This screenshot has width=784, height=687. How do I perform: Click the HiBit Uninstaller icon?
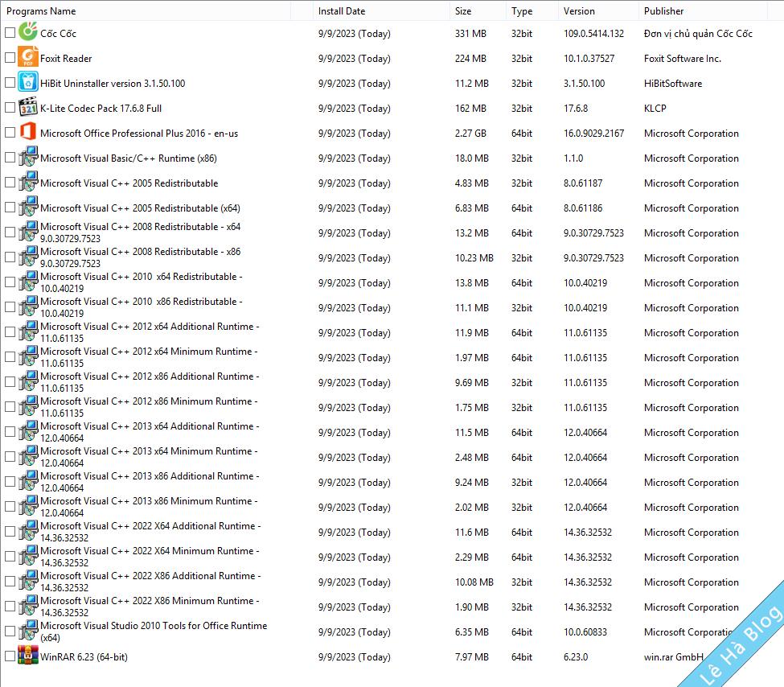(28, 82)
